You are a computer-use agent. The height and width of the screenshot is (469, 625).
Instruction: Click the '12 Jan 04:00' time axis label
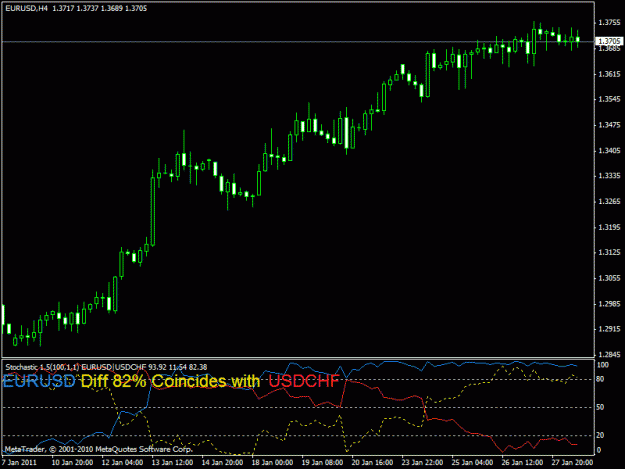tap(122, 463)
